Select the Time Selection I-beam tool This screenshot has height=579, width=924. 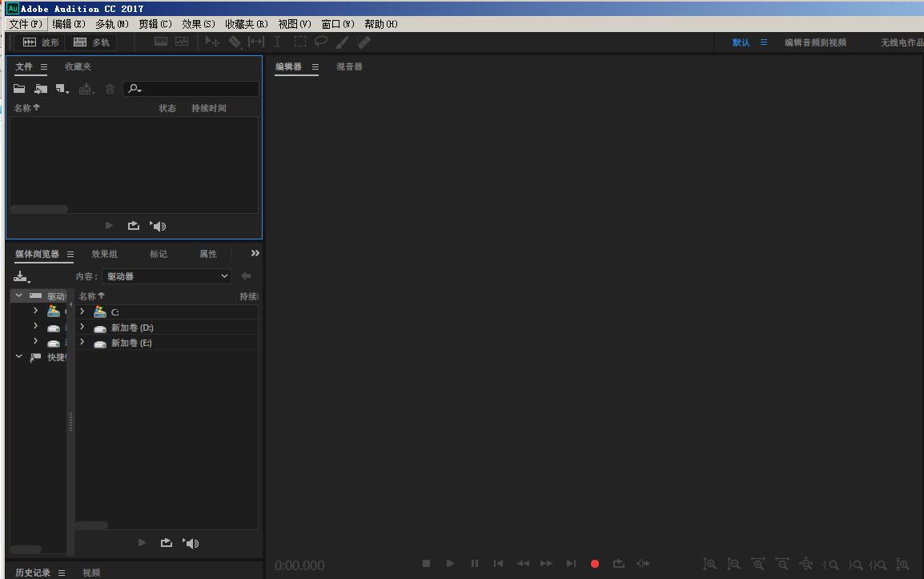[x=278, y=42]
